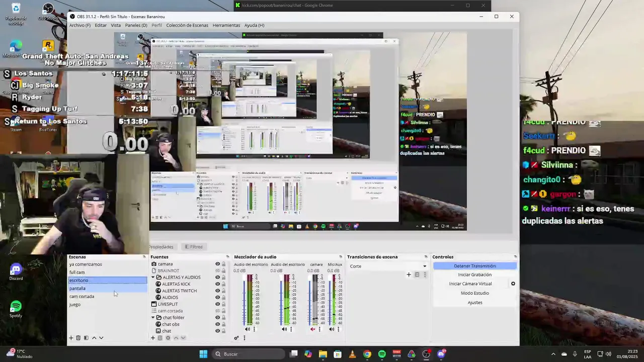
Task: Open the Editar menu
Action: (x=101, y=25)
